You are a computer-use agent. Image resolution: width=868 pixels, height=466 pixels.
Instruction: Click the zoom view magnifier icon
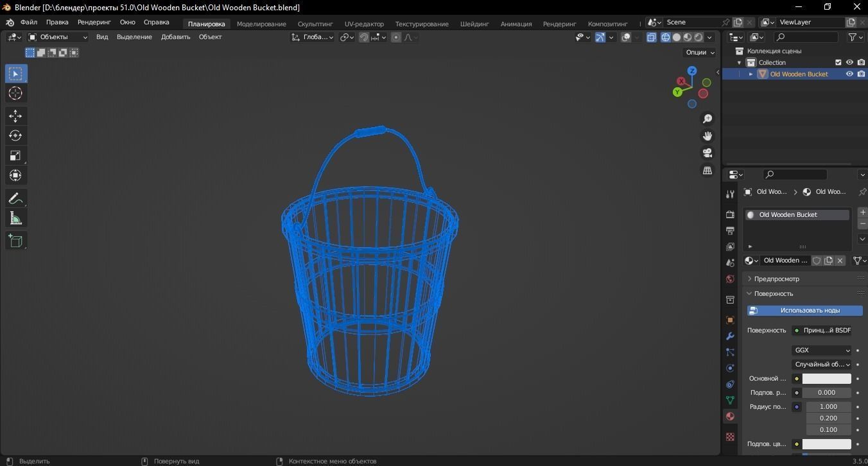707,119
